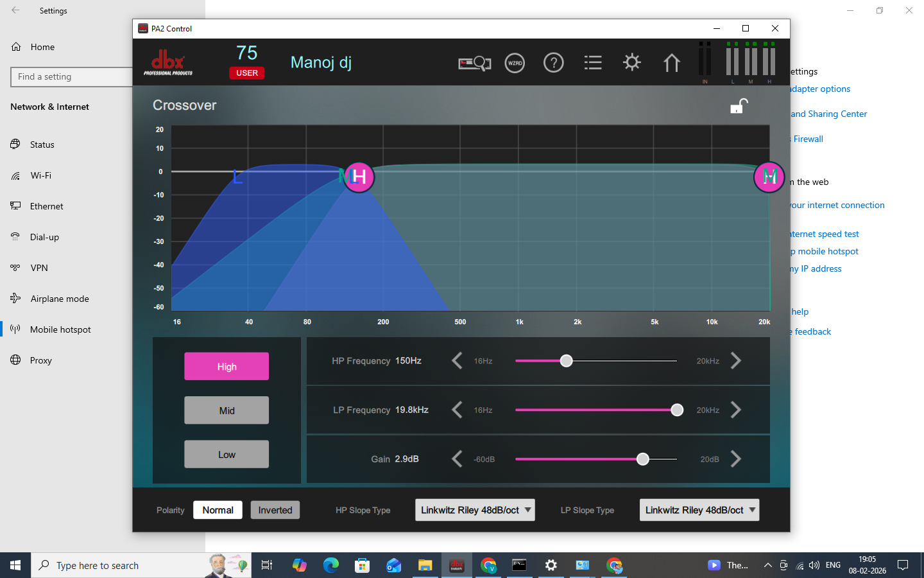The height and width of the screenshot is (578, 924).
Task: Expand the LP Slope Type dropdown
Action: point(699,510)
